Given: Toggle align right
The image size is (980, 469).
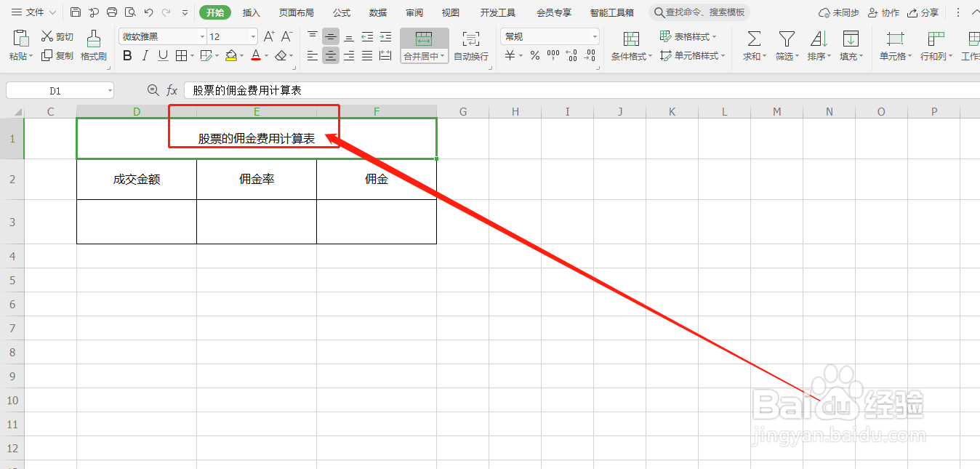Looking at the screenshot, I should coord(349,55).
